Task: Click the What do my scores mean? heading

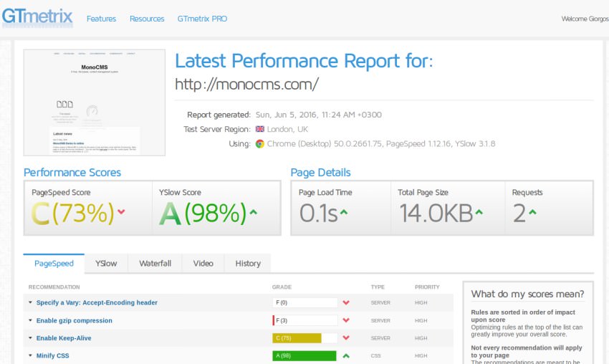Action: 527,294
